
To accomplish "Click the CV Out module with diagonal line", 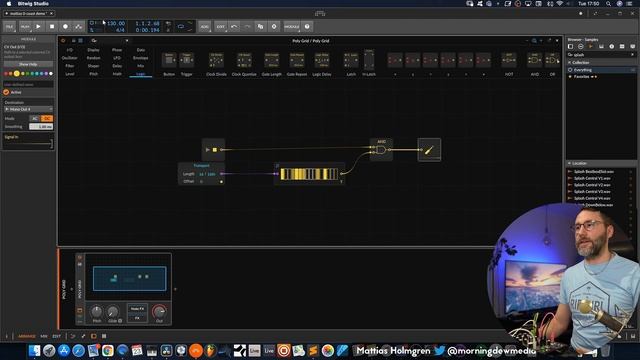I will tap(429, 150).
